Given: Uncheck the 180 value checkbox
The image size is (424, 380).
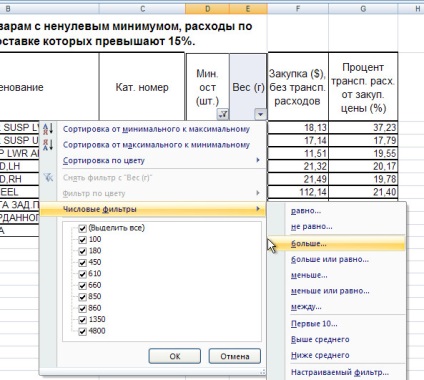Looking at the screenshot, I should coord(82,251).
